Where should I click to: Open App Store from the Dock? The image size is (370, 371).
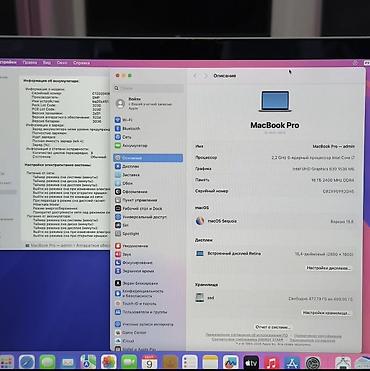(x=292, y=362)
